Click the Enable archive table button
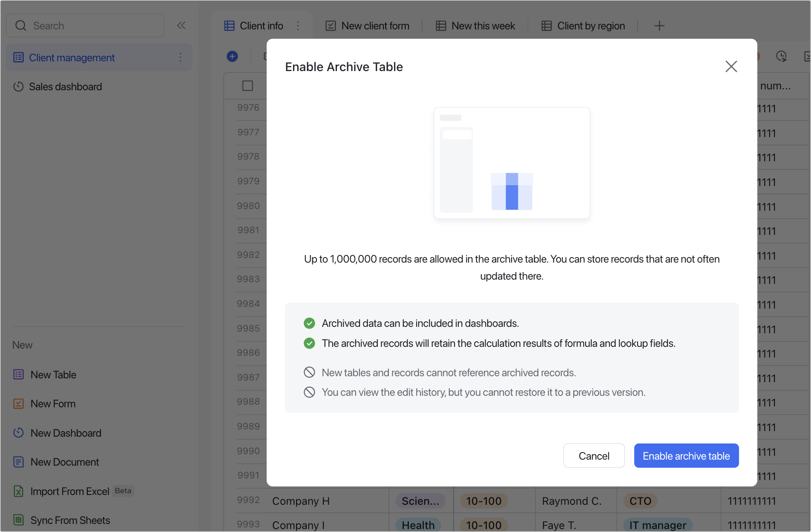 point(686,456)
